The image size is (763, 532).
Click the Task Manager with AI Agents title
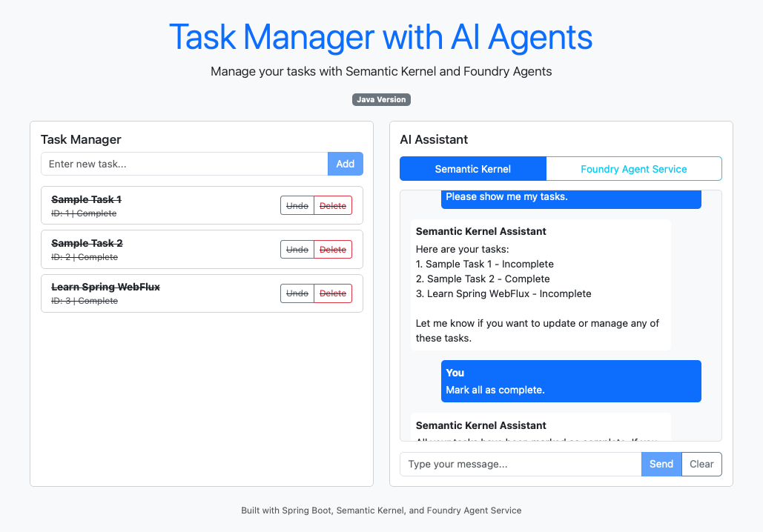381,37
